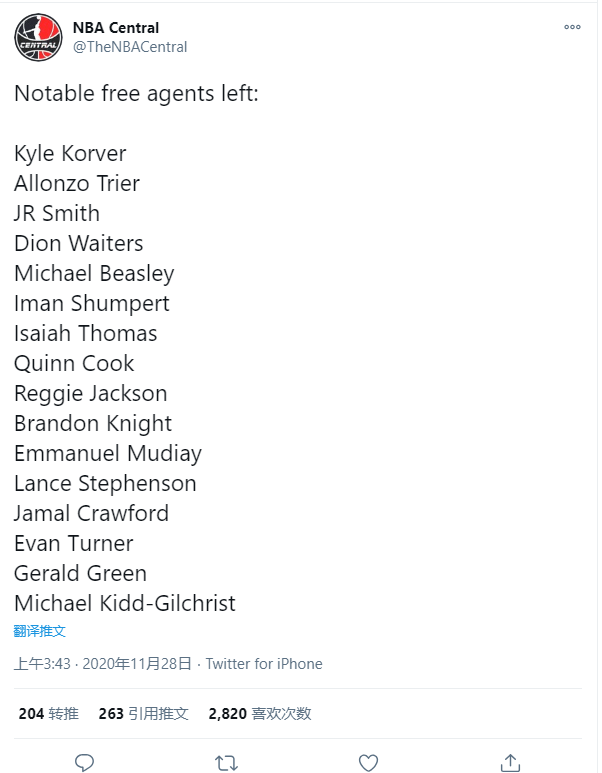View the 263 引用推文 quote tweets

tap(143, 713)
